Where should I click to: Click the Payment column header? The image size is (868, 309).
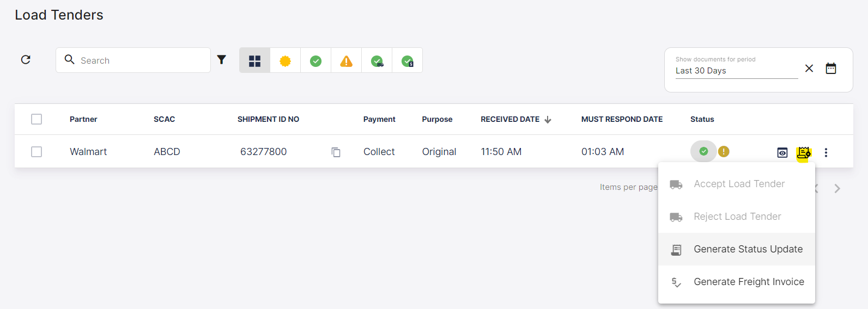379,119
